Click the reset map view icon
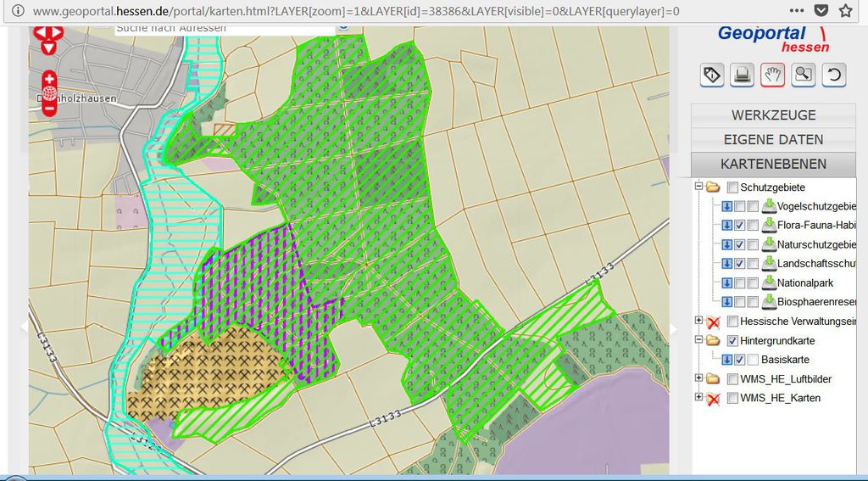Screen dimensions: 868x481 tap(833, 75)
